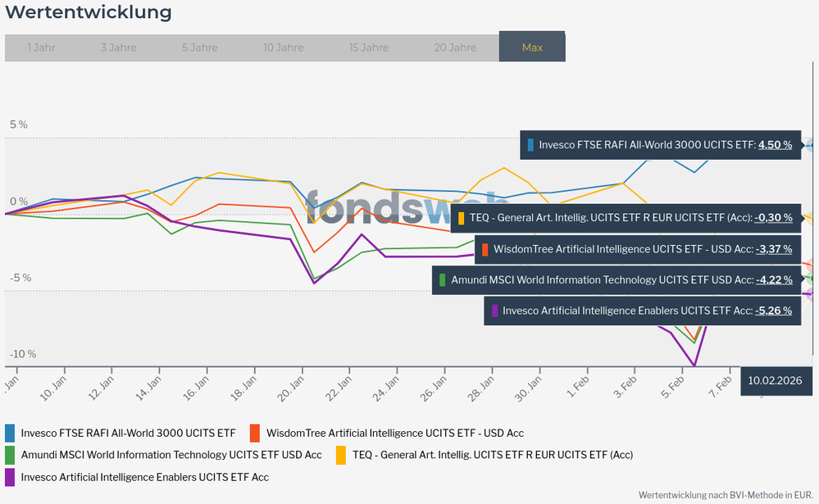Click the 4,50 % tooltip value link

pyautogui.click(x=775, y=145)
